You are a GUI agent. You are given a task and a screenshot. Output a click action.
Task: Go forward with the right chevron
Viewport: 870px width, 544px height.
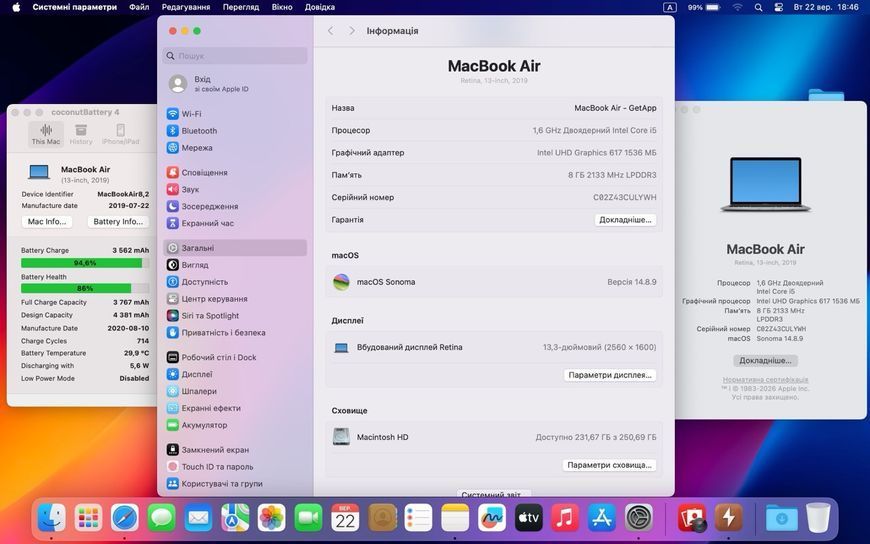[352, 31]
